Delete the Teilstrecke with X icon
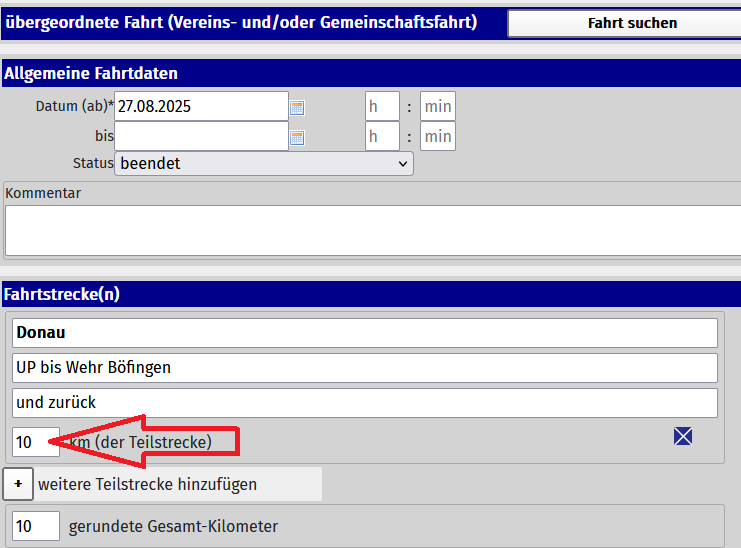Screen dimensions: 741x548 [x=683, y=436]
